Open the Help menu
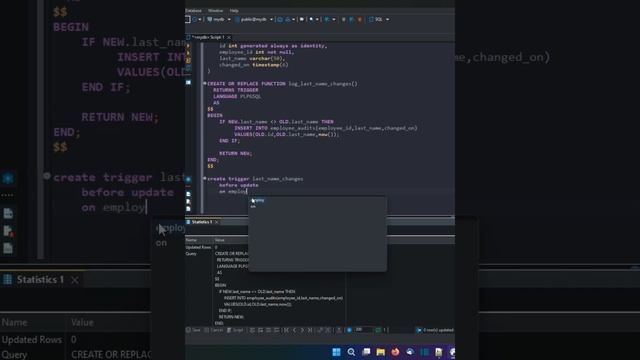Image resolution: width=640 pixels, height=360 pixels. pos(234,11)
